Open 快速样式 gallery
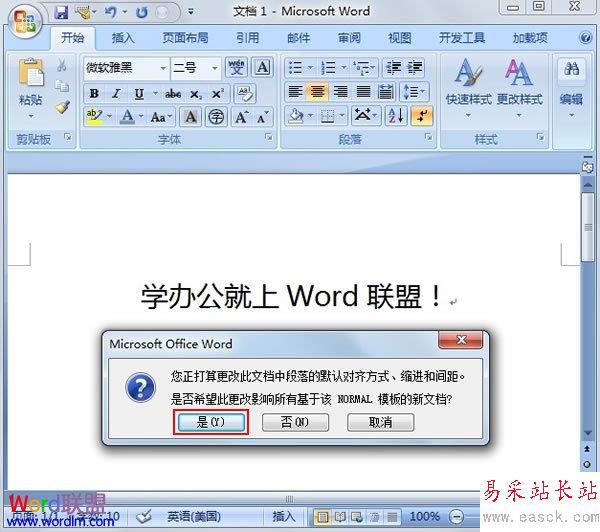This screenshot has height=532, width=600. tap(468, 88)
